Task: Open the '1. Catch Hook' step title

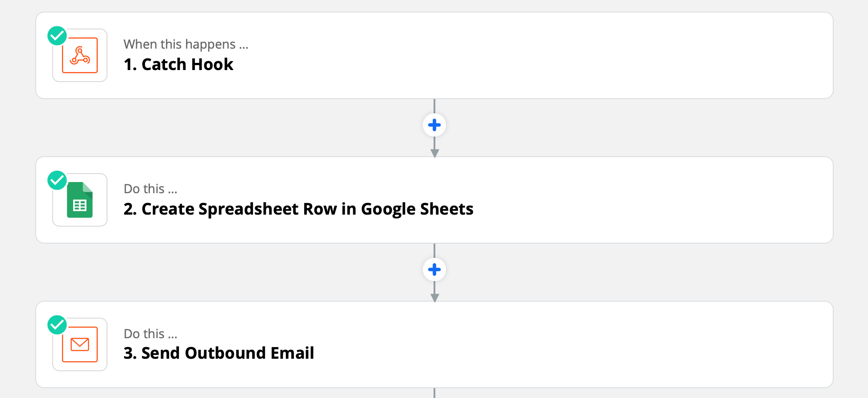Action: click(x=178, y=64)
